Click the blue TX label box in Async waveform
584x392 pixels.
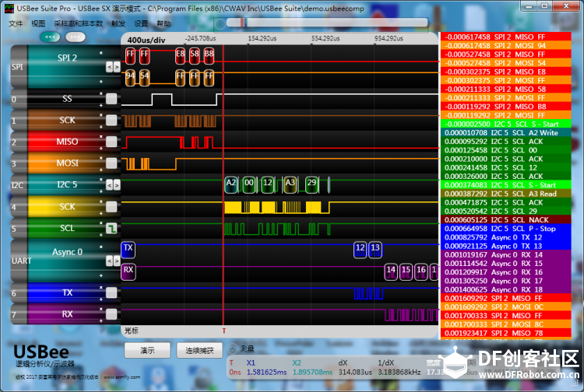[128, 250]
